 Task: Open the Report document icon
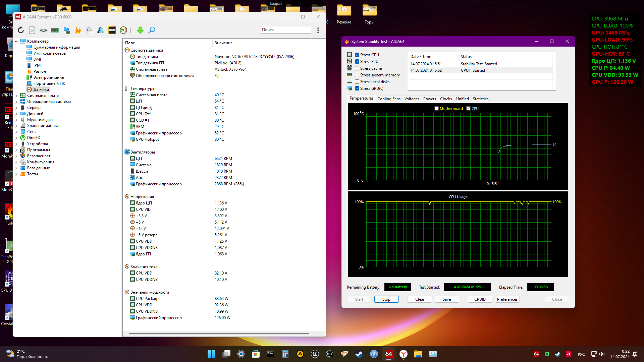(x=32, y=30)
